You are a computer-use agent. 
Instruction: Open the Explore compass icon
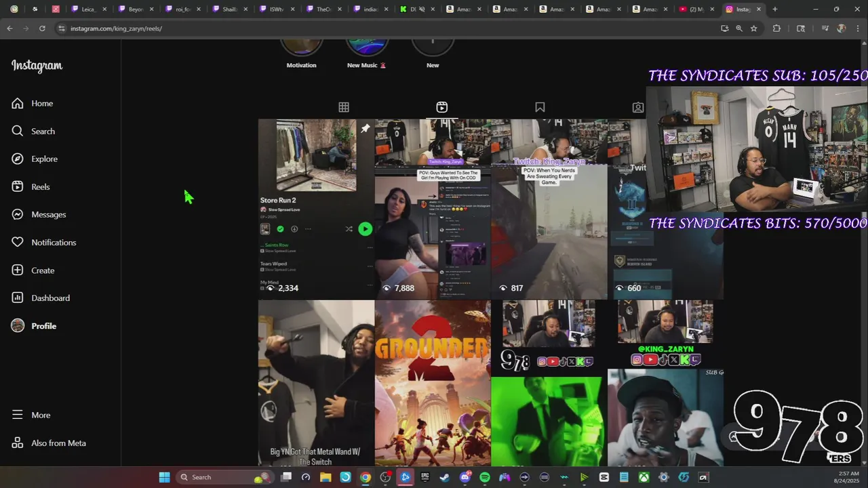pos(18,159)
